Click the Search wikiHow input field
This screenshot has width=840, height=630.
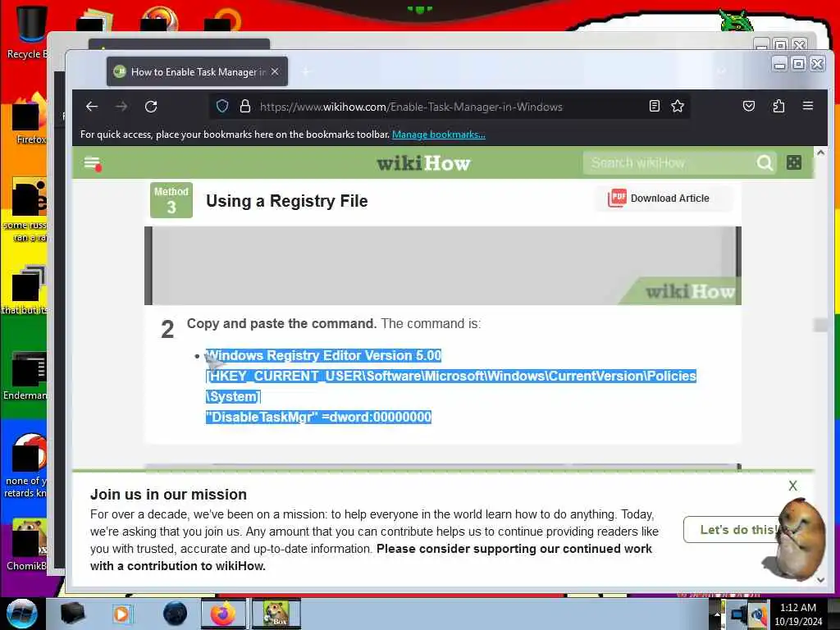[669, 162]
